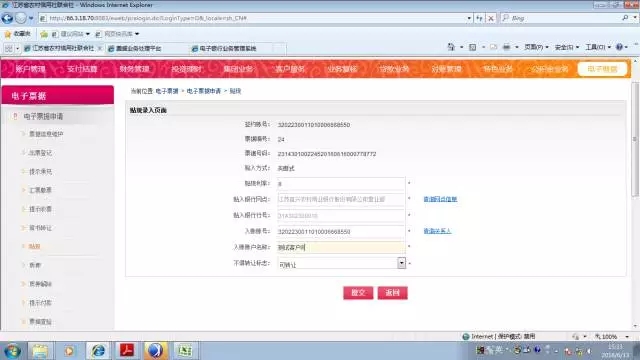Click the 电子票据申请 sidebar section icon
The width and height of the screenshot is (640, 360).
[x=15, y=116]
